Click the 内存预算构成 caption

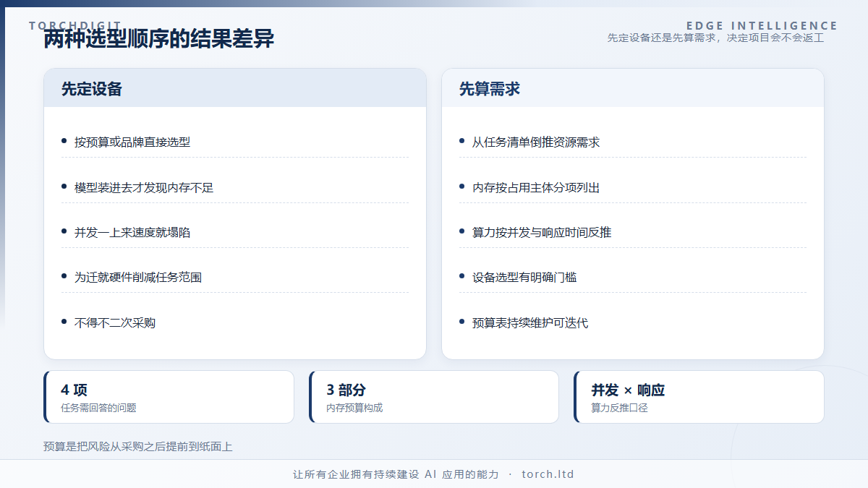point(354,408)
